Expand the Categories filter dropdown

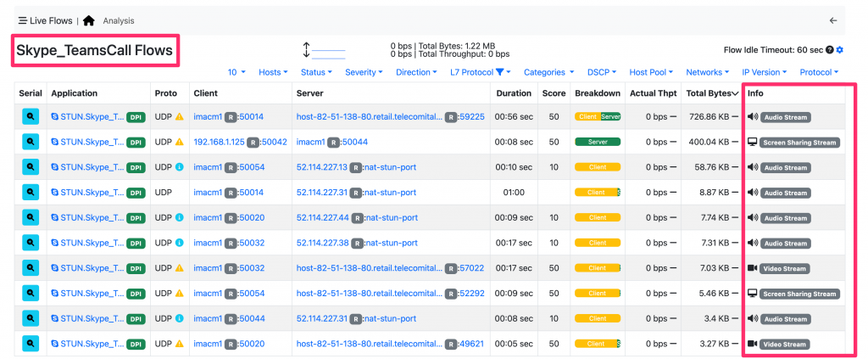(548, 72)
